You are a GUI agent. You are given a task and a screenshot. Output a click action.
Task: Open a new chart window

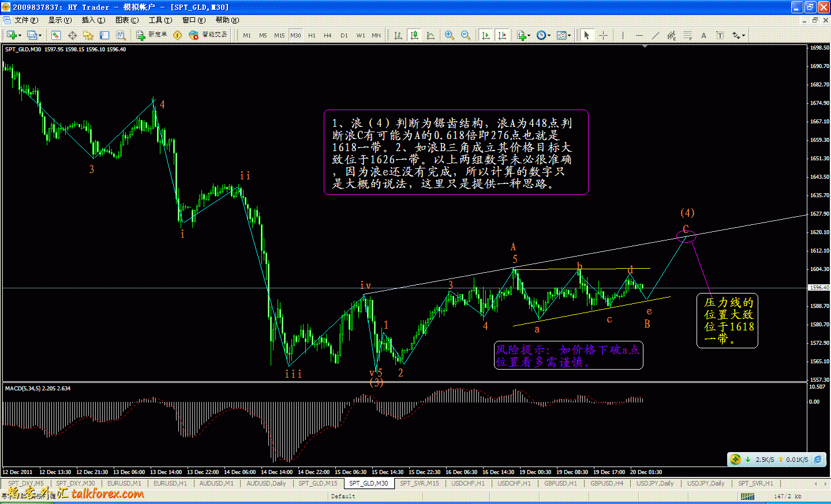pyautogui.click(x=12, y=35)
